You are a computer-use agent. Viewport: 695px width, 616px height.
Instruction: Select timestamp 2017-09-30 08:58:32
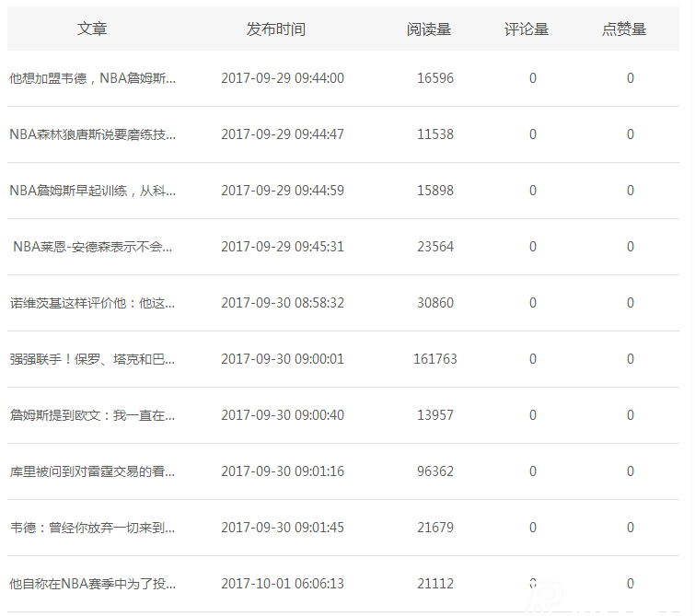tap(283, 303)
